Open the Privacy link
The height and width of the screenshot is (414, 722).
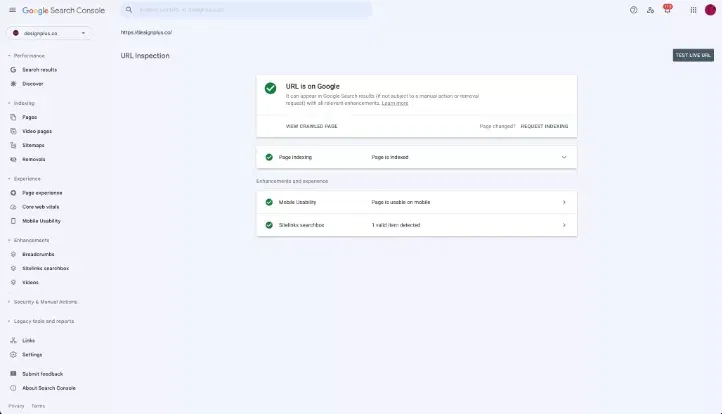(16, 406)
